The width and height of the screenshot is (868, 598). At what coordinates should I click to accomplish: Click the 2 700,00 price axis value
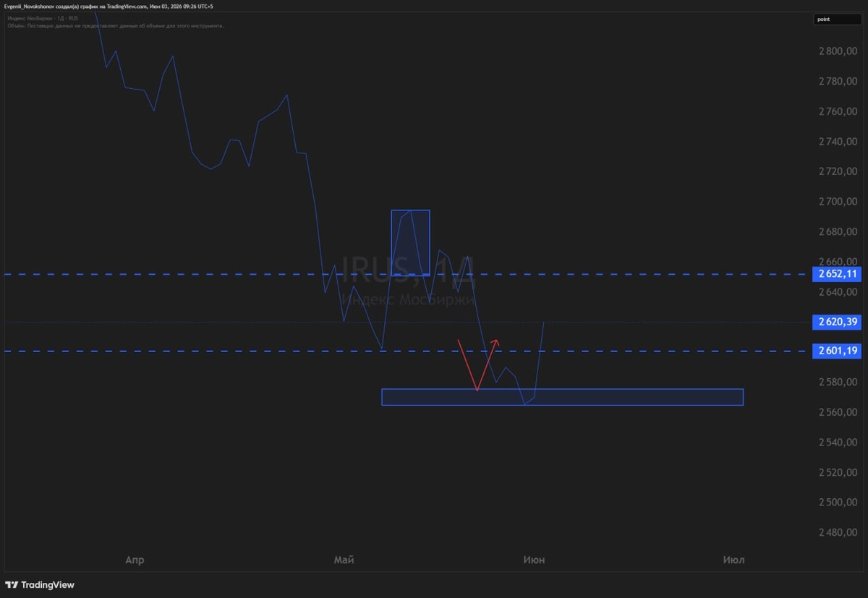tap(838, 201)
